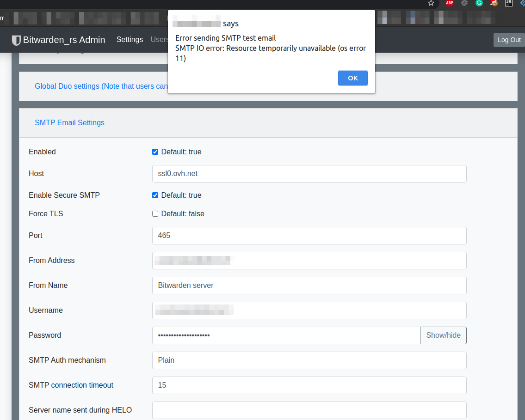Click the From Address input field
Image resolution: width=525 pixels, height=420 pixels.
coord(309,261)
